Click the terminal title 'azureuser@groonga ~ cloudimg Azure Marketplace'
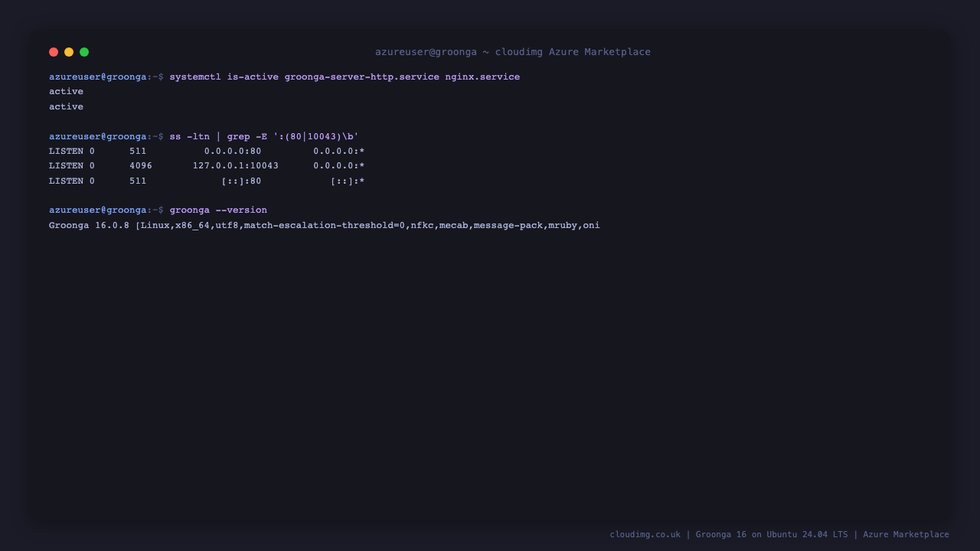The width and height of the screenshot is (980, 551). pos(513,52)
